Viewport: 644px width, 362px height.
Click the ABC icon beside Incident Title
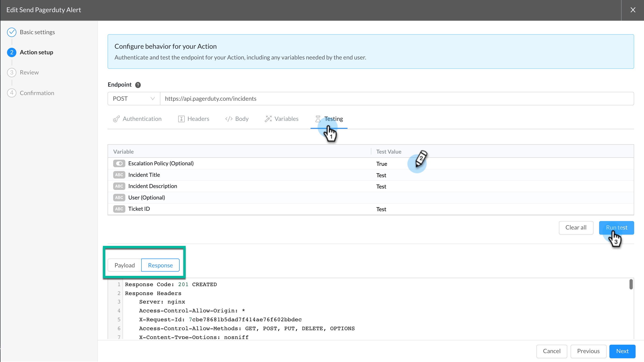[119, 175]
